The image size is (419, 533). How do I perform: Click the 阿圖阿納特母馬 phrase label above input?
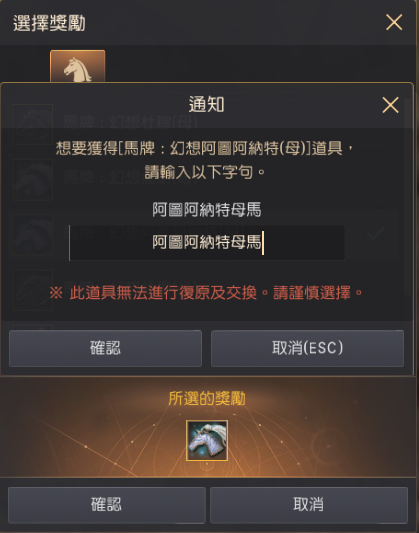(x=207, y=209)
